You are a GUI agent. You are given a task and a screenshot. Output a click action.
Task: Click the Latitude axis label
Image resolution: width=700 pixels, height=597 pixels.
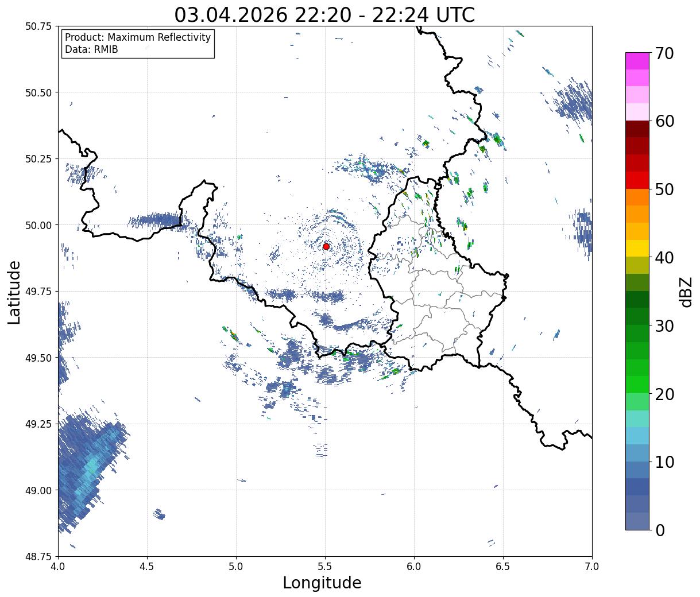[14, 292]
